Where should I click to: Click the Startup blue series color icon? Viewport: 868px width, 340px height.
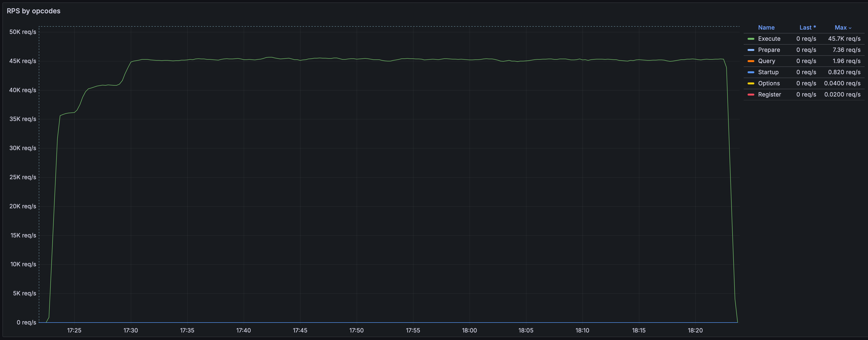pyautogui.click(x=751, y=72)
